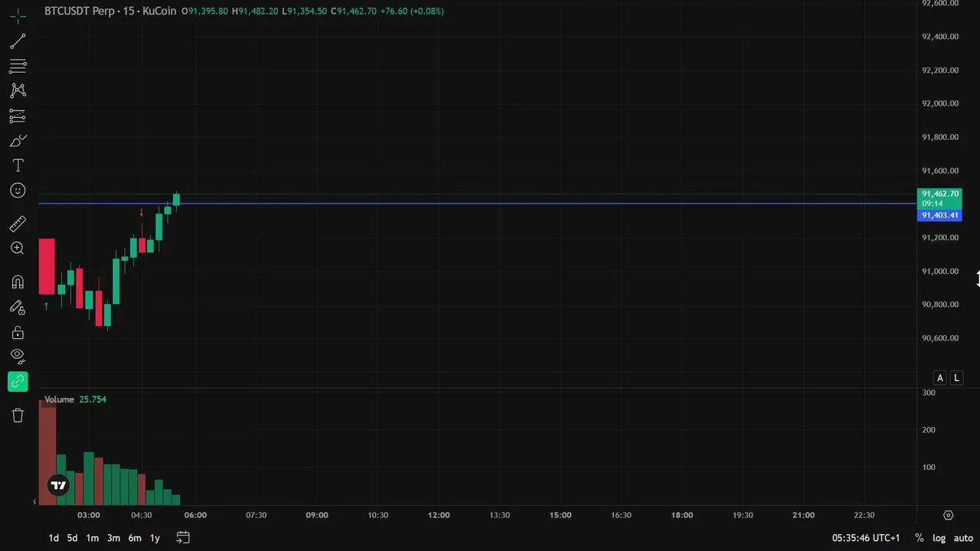Screen dimensions: 980x551
Task: Select the Crosshair cursor tool
Action: point(18,15)
